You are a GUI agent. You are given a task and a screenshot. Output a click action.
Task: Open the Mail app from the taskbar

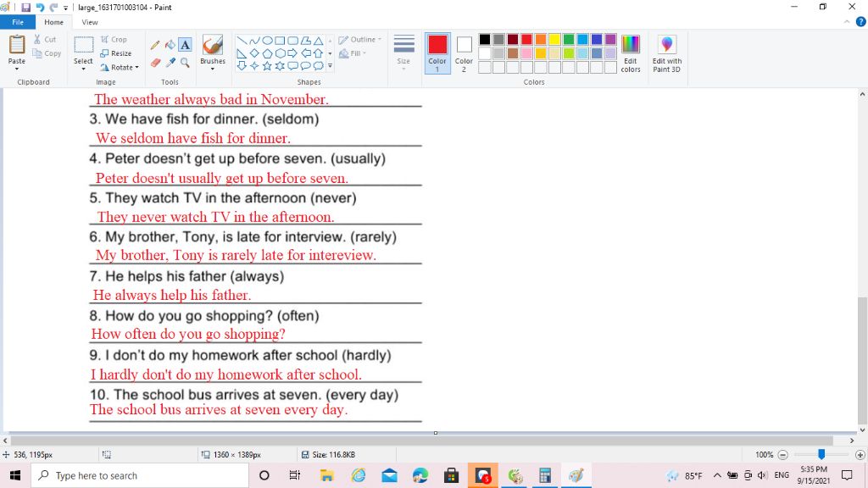(390, 476)
